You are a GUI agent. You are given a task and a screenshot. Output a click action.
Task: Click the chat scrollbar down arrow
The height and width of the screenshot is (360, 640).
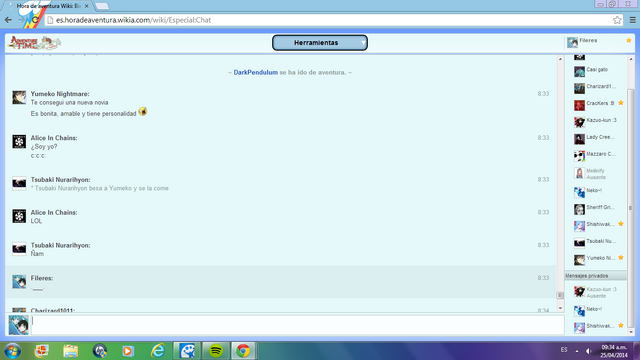[560, 309]
